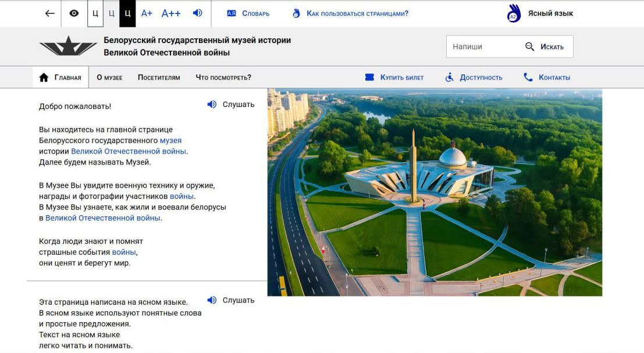Image resolution: width=644 pixels, height=353 pixels.
Task: Toggle sound speaker icon in top toolbar
Action: point(198,13)
